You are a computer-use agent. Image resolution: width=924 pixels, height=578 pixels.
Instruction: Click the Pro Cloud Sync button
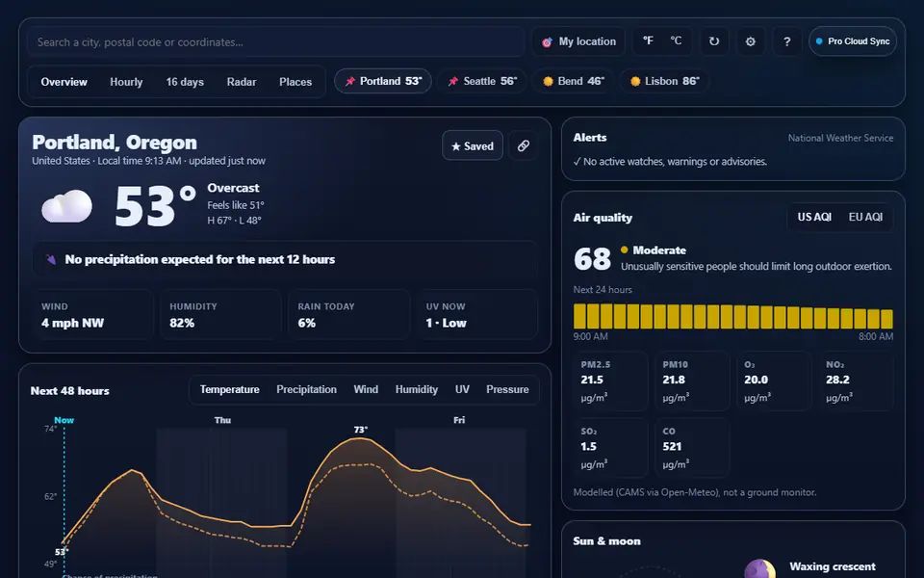point(853,41)
